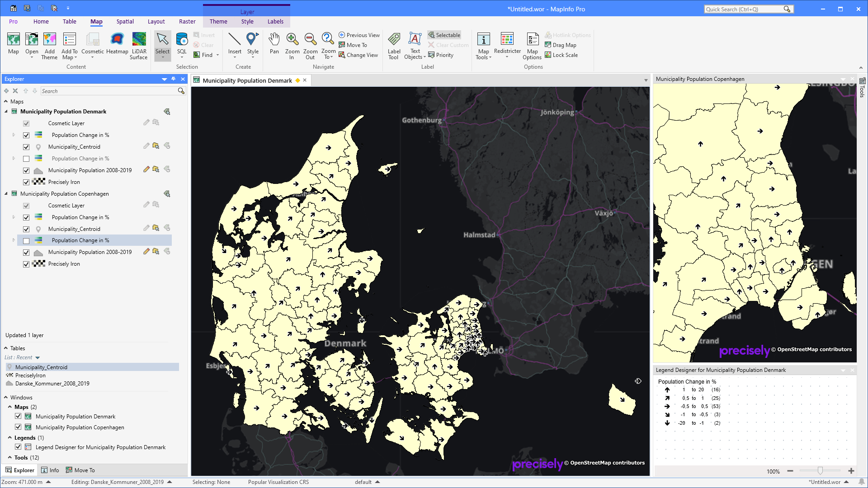Click the SQL tool icon
This screenshot has height=488, width=868.
[x=182, y=43]
